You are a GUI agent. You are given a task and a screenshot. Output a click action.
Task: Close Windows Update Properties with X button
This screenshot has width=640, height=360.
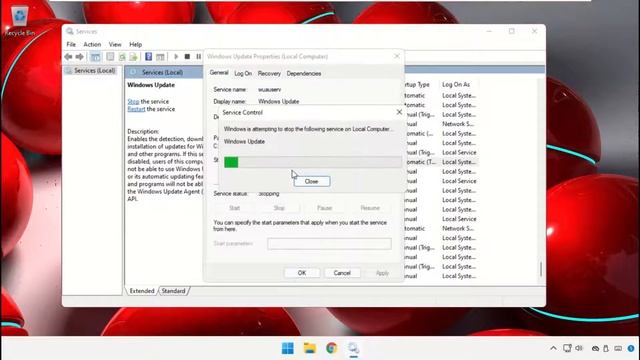pyautogui.click(x=397, y=56)
